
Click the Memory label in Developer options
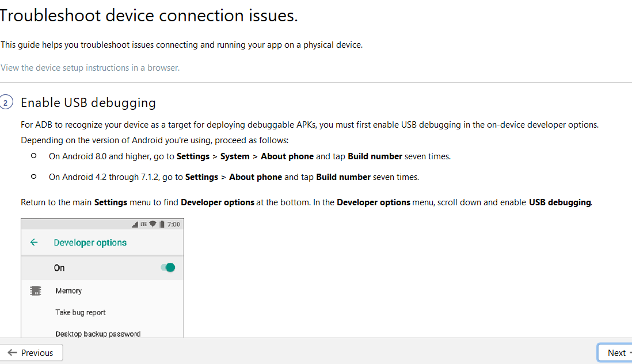coord(68,291)
